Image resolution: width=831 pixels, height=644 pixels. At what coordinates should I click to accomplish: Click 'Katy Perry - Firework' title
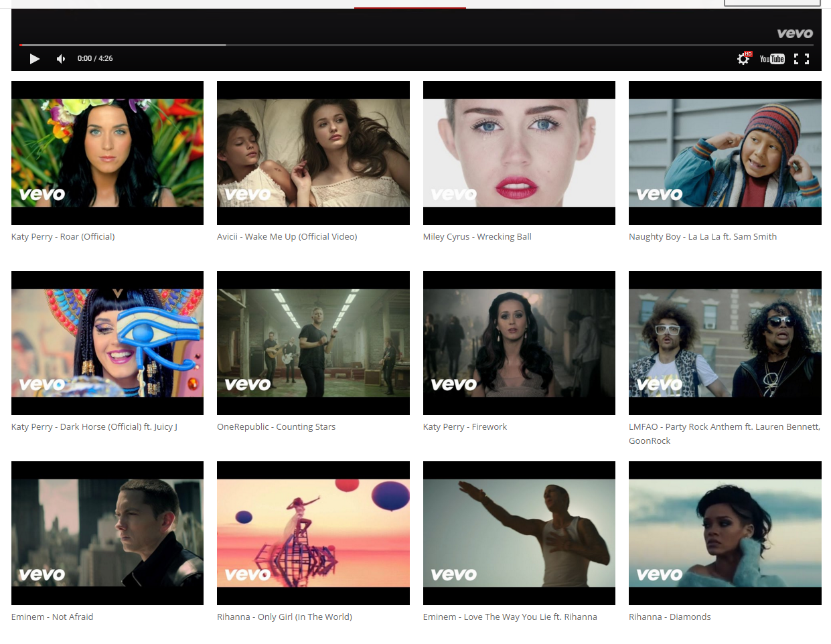pos(465,426)
